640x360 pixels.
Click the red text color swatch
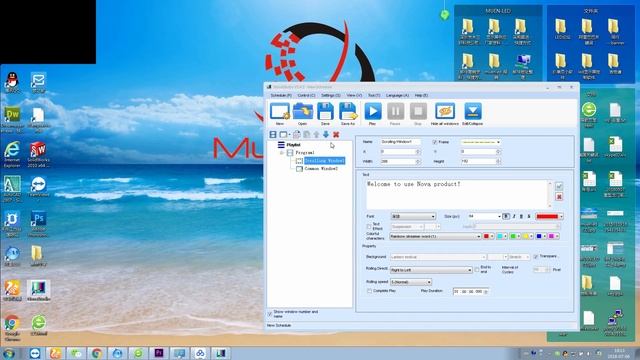click(547, 216)
